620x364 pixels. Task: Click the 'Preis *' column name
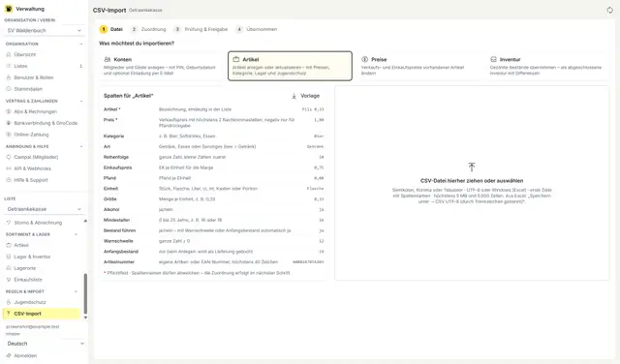pyautogui.click(x=110, y=120)
